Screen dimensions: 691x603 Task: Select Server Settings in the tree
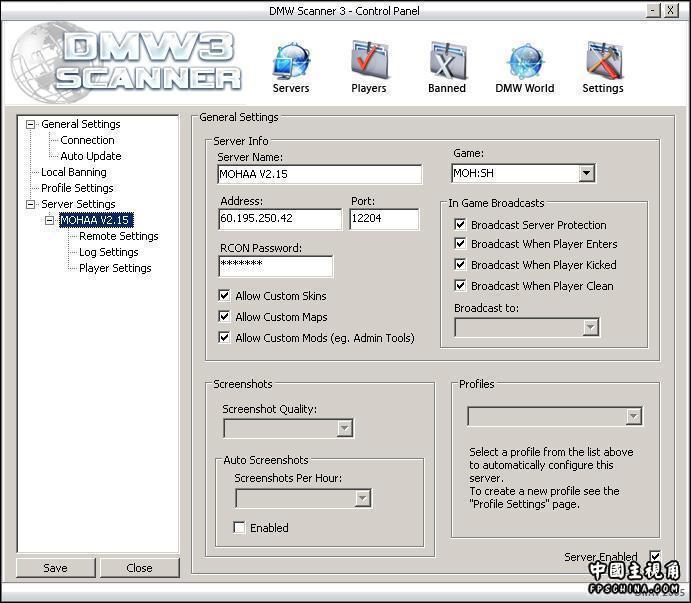coord(78,204)
